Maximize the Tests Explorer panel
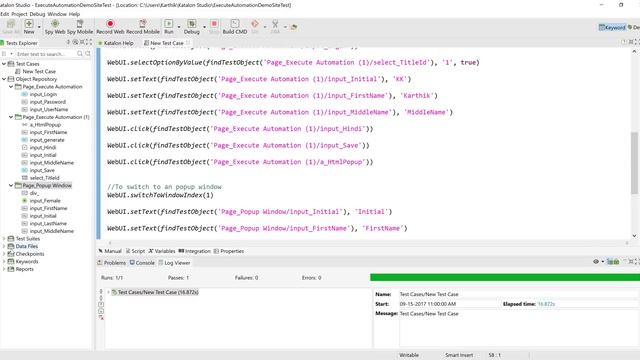 tap(89, 42)
